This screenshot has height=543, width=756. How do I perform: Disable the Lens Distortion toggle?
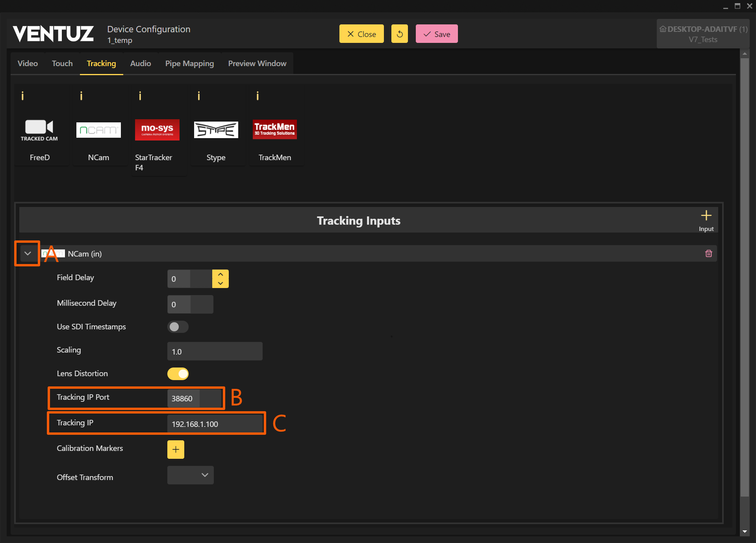coord(178,374)
